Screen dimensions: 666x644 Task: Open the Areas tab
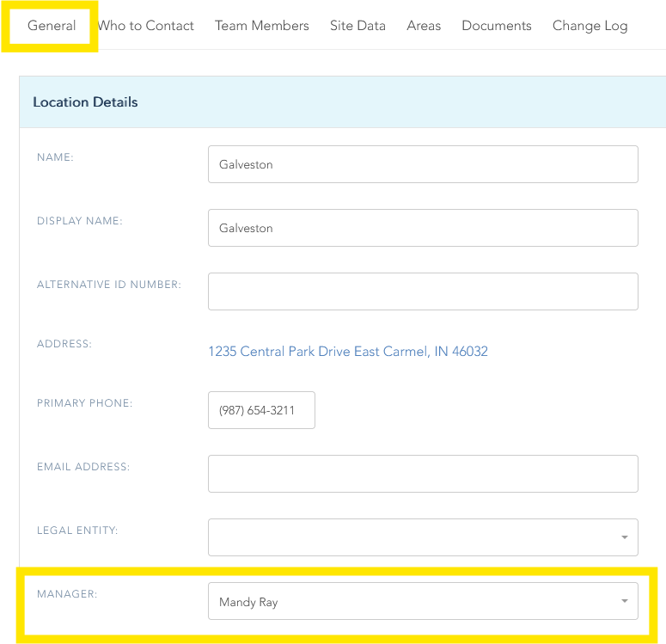pos(424,26)
